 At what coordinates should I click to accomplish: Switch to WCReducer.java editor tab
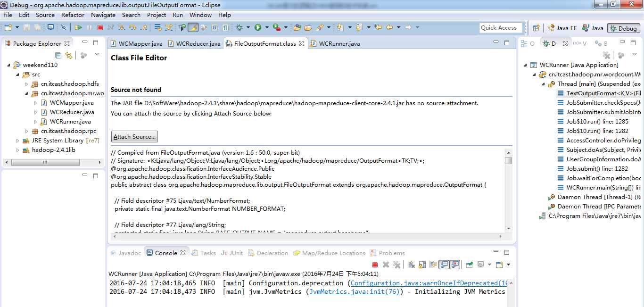click(x=193, y=44)
